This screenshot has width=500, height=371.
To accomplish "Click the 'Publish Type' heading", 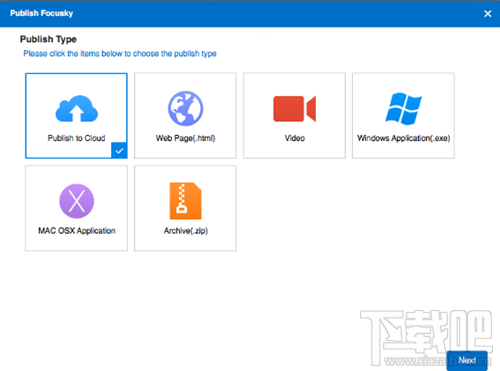I will (x=48, y=39).
